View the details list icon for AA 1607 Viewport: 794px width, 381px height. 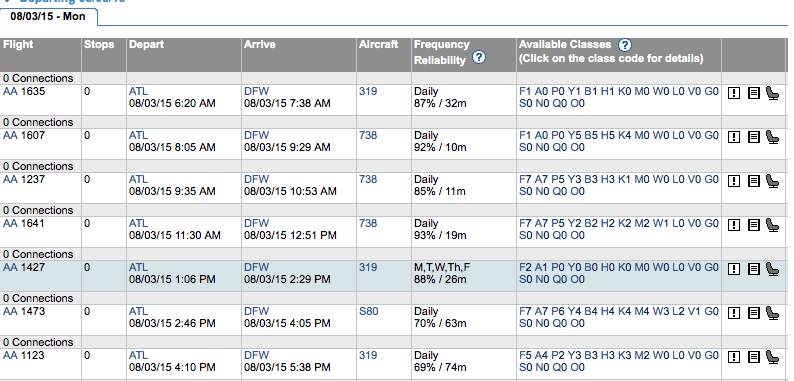[753, 137]
